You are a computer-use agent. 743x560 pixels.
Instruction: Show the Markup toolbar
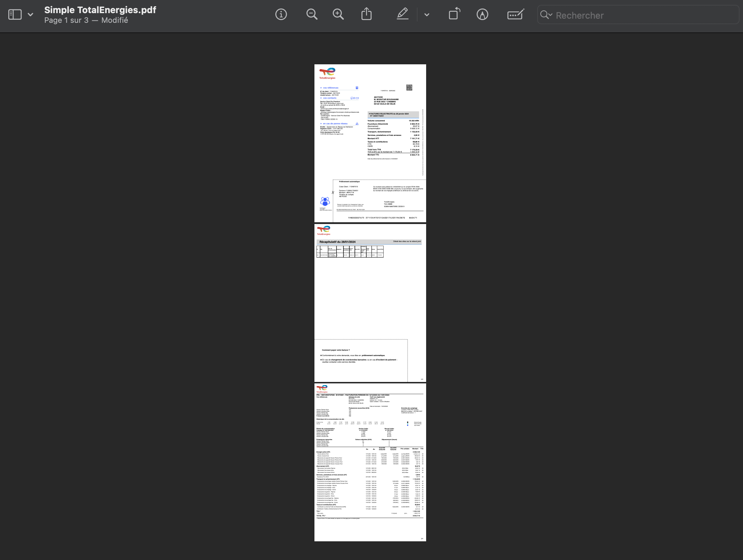482,15
